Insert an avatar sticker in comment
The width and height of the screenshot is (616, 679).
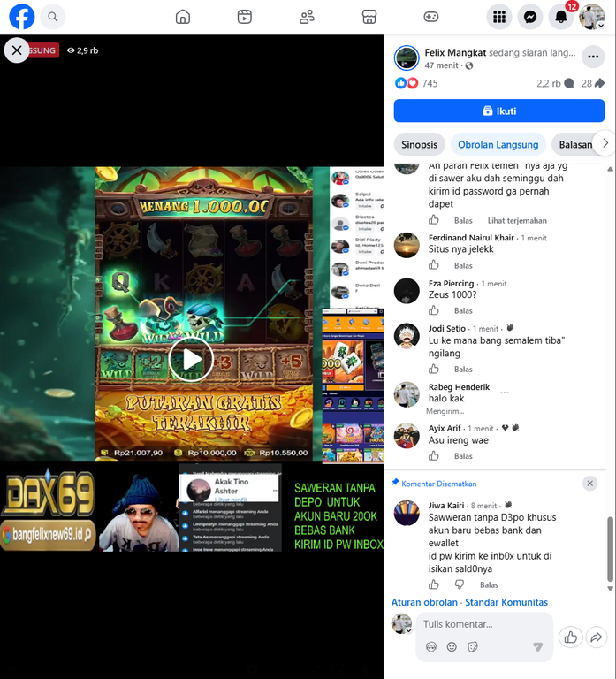pos(431,647)
